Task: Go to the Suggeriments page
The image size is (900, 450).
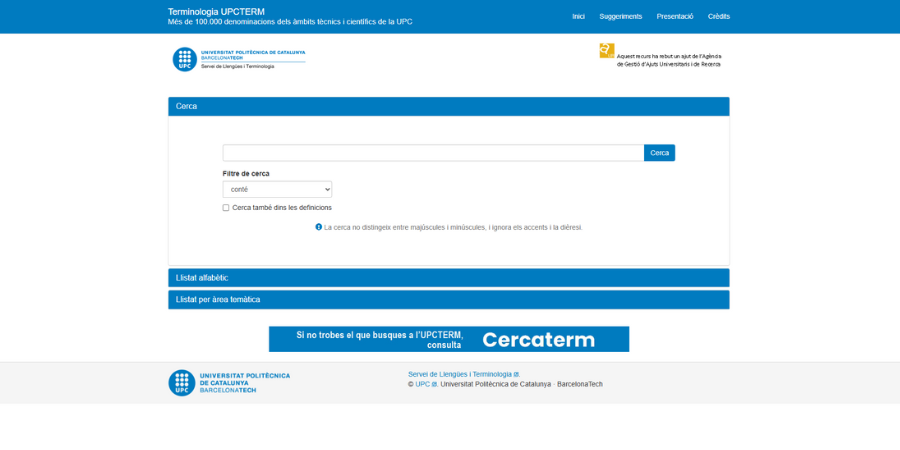Action: click(x=620, y=17)
